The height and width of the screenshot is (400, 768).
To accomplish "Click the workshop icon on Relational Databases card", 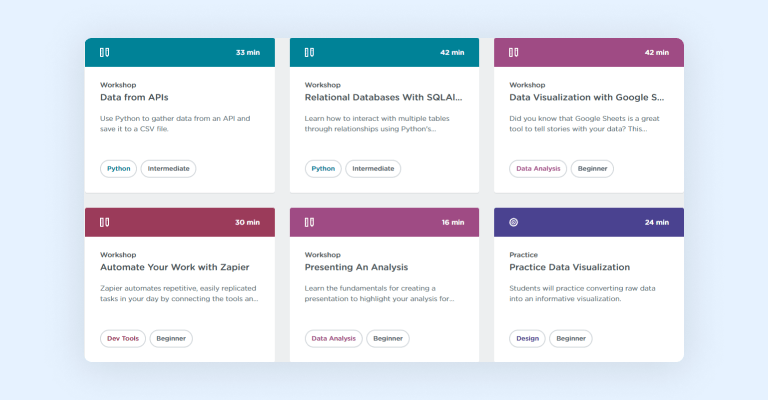I will [x=309, y=52].
